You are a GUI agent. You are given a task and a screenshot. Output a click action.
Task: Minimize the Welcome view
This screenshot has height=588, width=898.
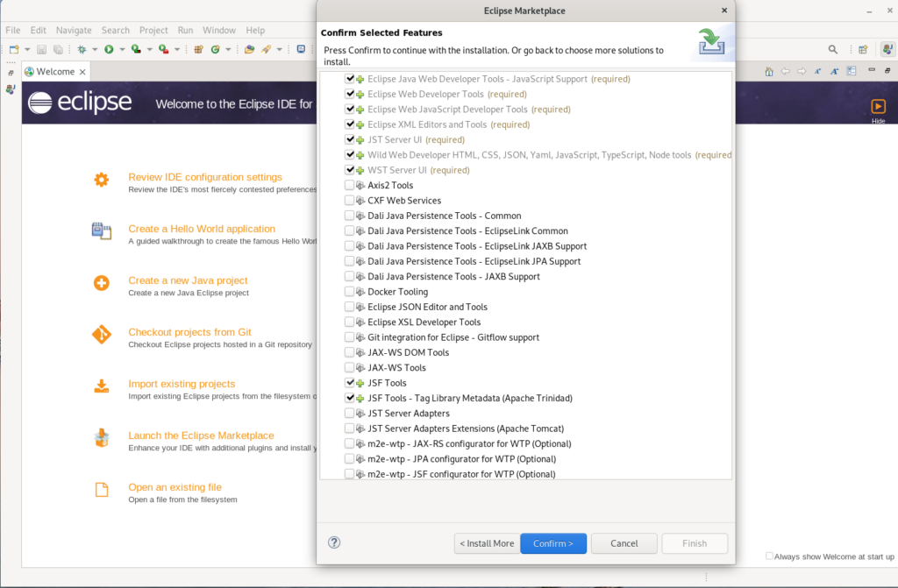click(x=872, y=70)
